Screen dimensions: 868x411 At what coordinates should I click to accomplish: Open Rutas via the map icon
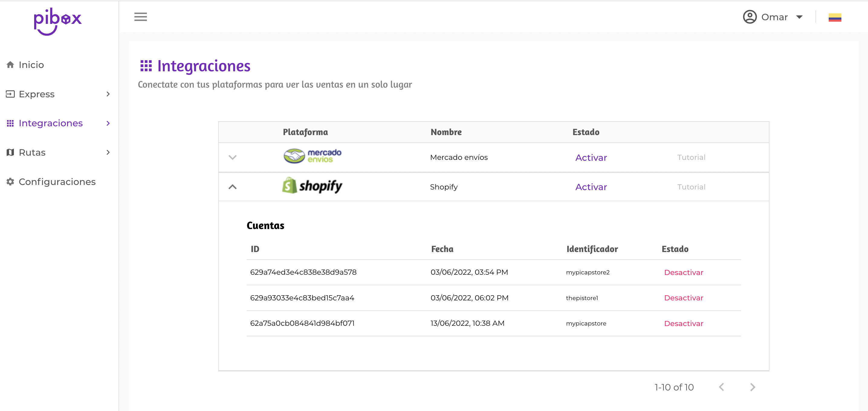(x=10, y=152)
